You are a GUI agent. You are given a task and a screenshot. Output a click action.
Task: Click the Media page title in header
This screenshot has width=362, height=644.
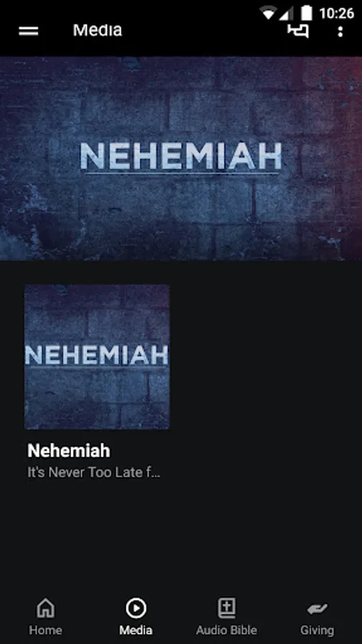pos(97,30)
